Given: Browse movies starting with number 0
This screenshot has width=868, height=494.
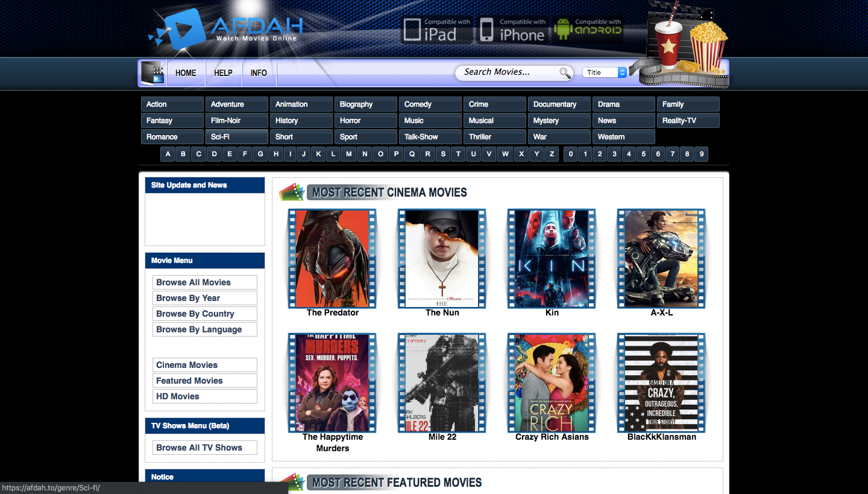Looking at the screenshot, I should point(571,154).
